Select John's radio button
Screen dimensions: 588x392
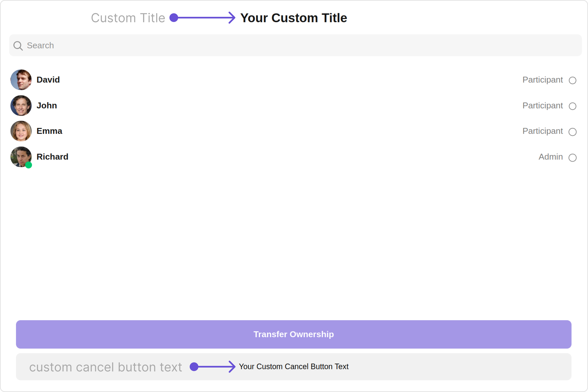pos(572,106)
